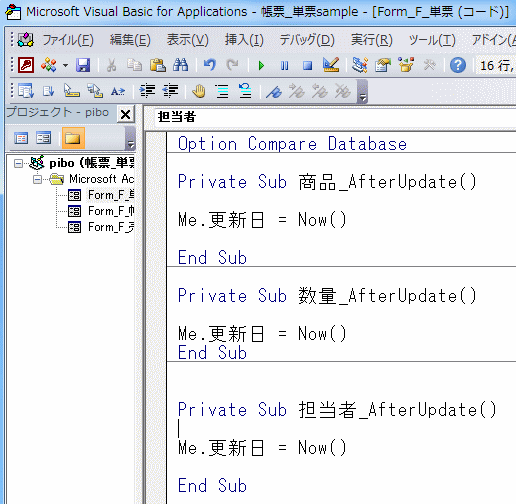Click the Break pause icon

click(284, 65)
